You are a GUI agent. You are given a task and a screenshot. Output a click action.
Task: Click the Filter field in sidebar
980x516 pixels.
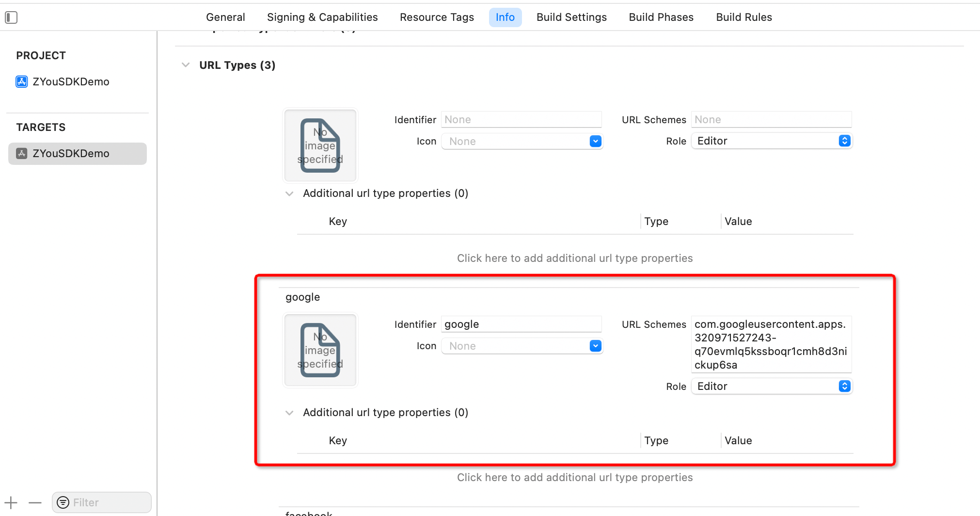109,503
